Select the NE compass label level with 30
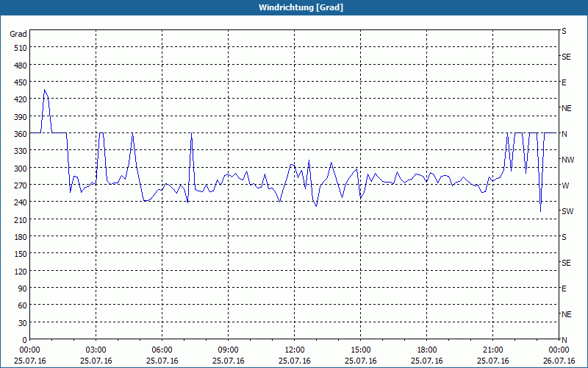The image size is (588, 368). tap(567, 314)
